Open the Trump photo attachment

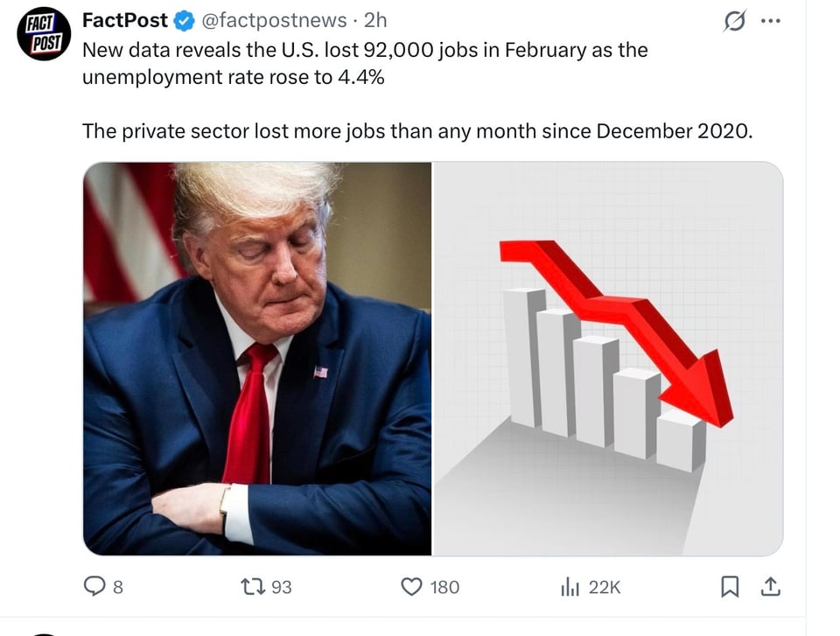258,359
